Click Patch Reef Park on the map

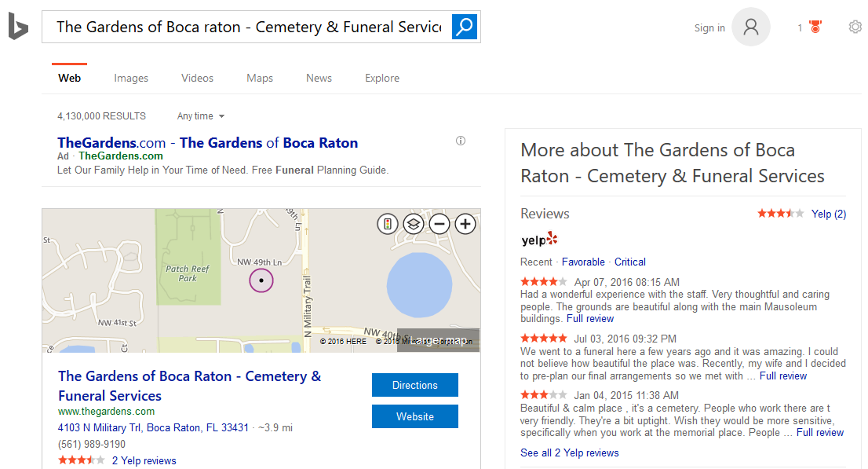click(188, 273)
